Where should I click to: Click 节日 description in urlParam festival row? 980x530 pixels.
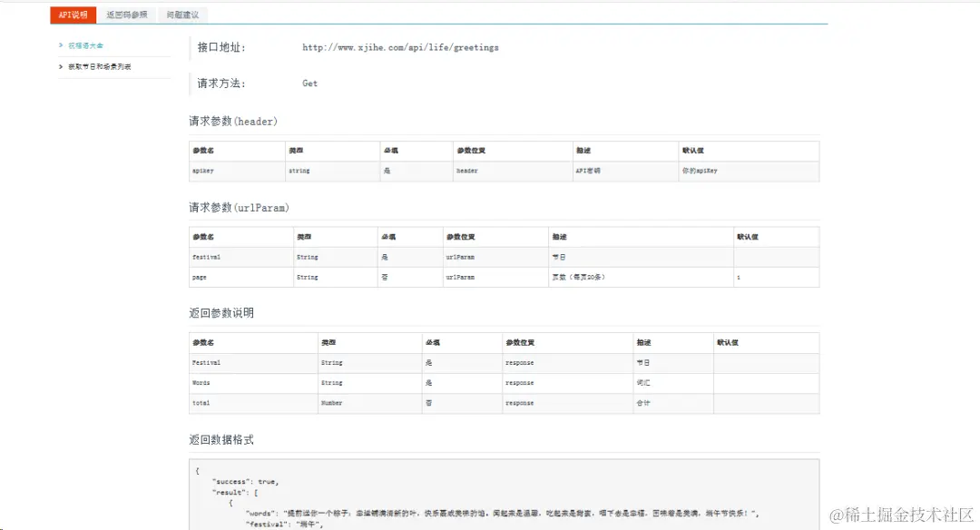tap(642, 258)
